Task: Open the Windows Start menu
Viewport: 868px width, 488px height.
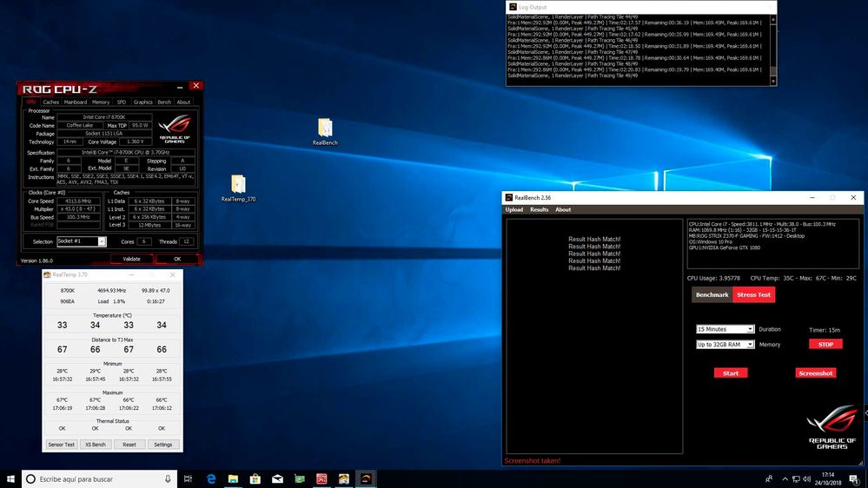Action: pyautogui.click(x=10, y=478)
